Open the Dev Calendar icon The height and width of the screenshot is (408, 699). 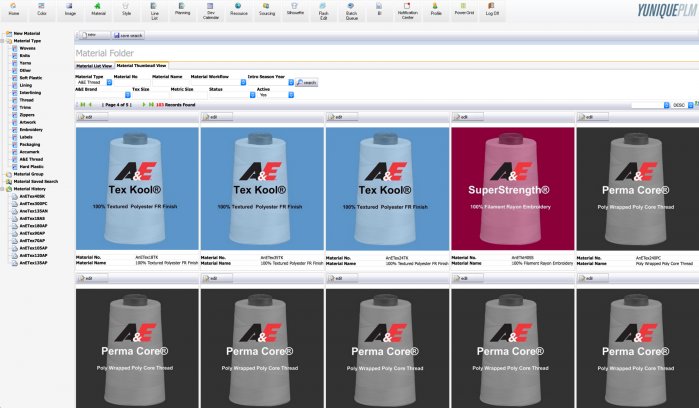210,11
